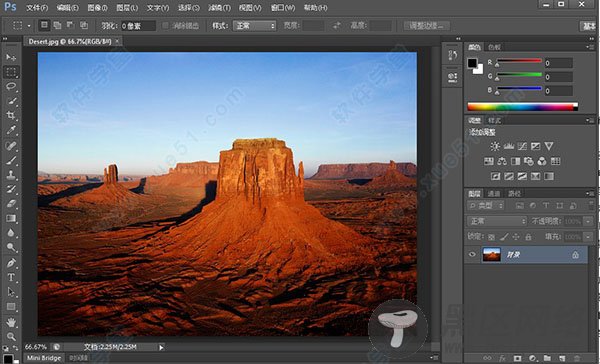The image size is (600, 364).
Task: Select the Gradient tool
Action: [x=11, y=219]
